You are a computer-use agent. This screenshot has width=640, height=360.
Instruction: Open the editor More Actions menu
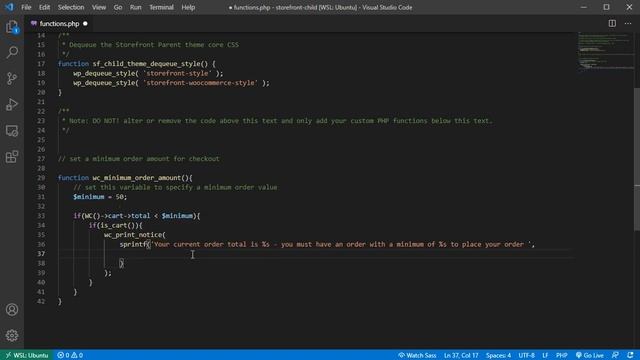(628, 24)
